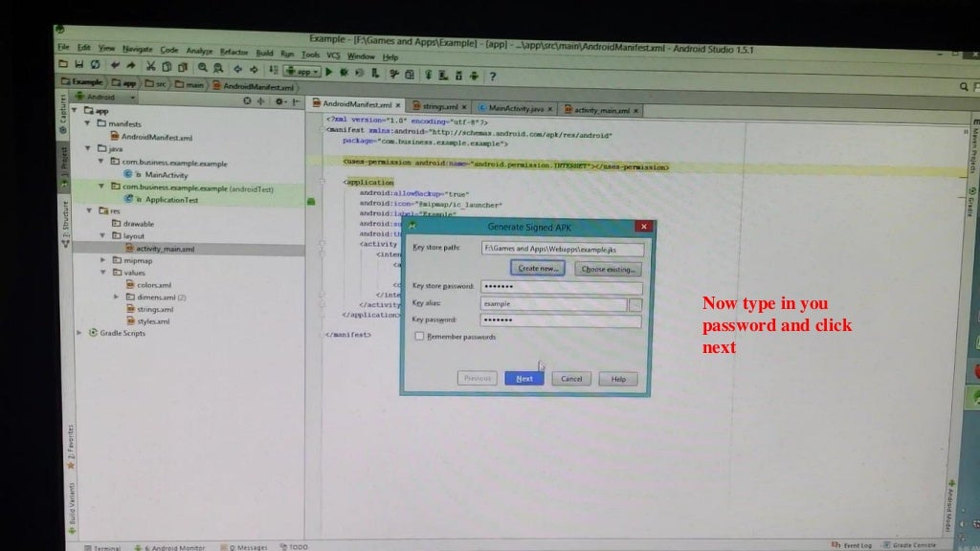980x551 pixels.
Task: Click project panel gear settings icon
Action: (x=280, y=101)
